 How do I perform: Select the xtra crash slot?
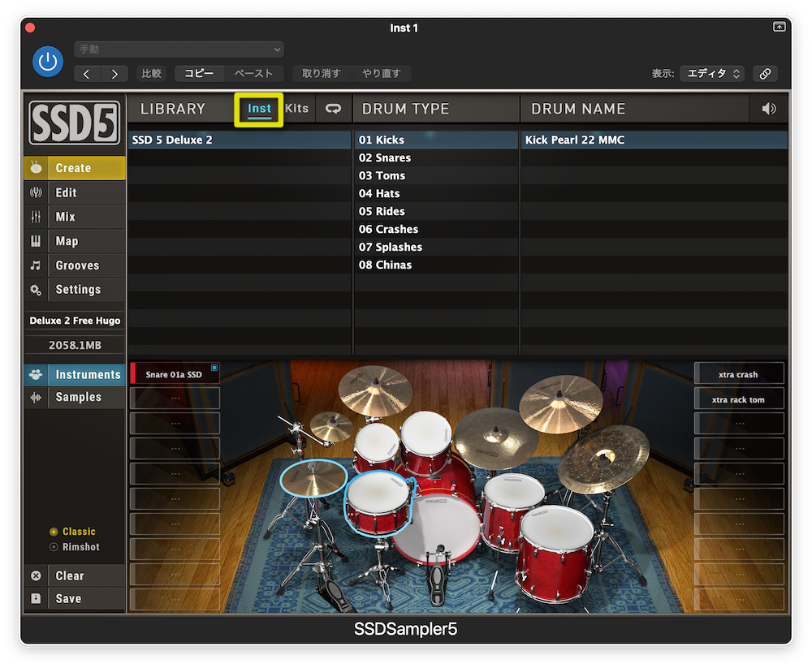point(738,374)
